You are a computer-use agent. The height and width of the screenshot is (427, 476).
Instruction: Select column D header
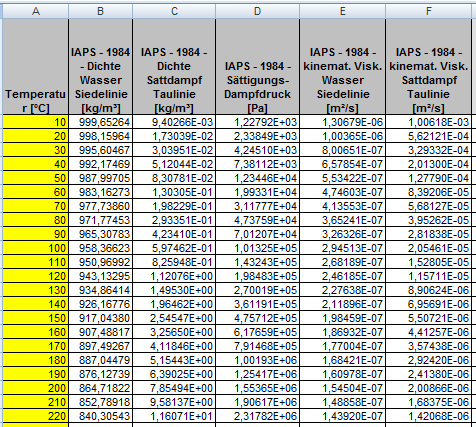257,11
